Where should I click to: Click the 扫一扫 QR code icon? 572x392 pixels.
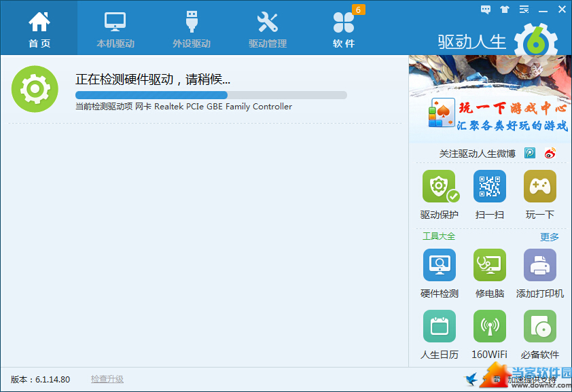[x=489, y=187]
